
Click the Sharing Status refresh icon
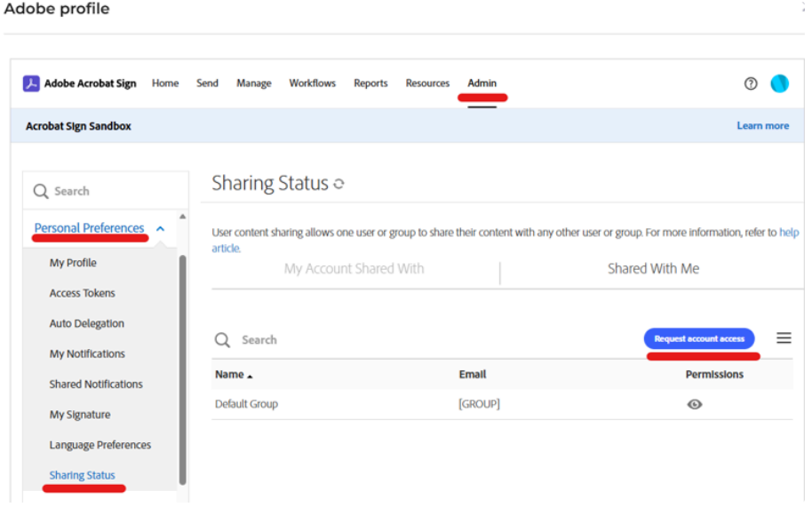point(338,185)
